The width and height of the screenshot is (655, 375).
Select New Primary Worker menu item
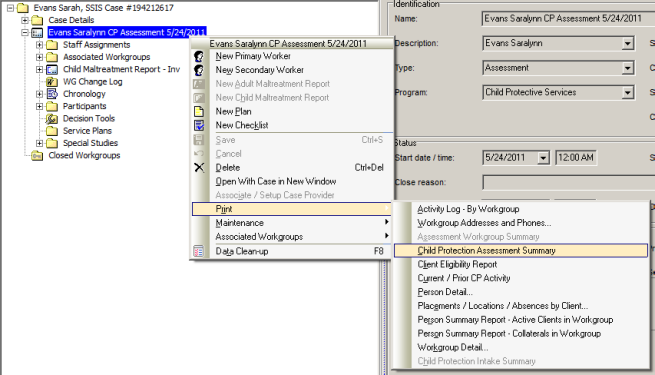click(292, 56)
